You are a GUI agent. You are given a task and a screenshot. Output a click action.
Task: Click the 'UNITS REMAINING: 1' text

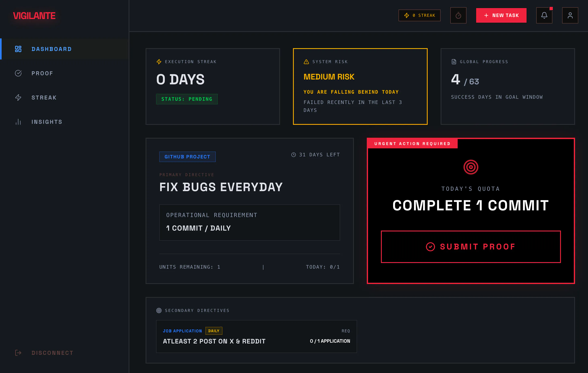[190, 267]
